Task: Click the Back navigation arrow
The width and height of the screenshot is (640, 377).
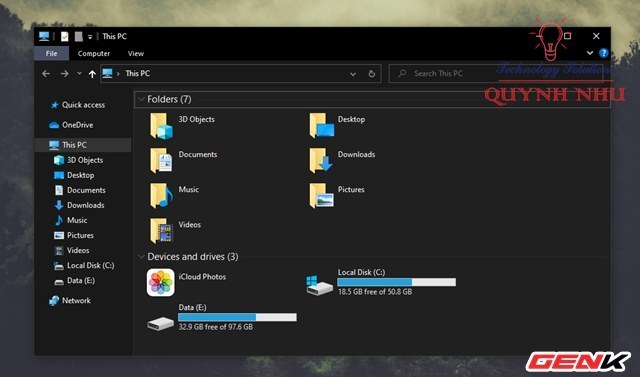Action: tap(46, 74)
